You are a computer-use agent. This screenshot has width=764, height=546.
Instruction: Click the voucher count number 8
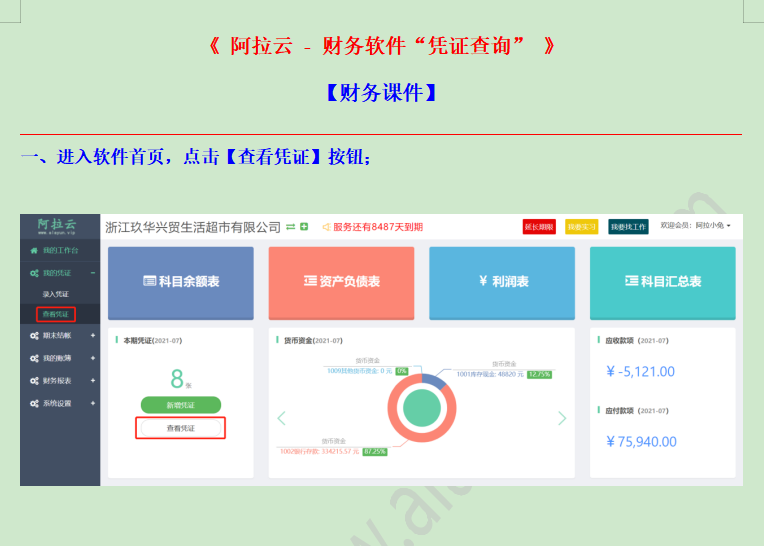pos(177,378)
